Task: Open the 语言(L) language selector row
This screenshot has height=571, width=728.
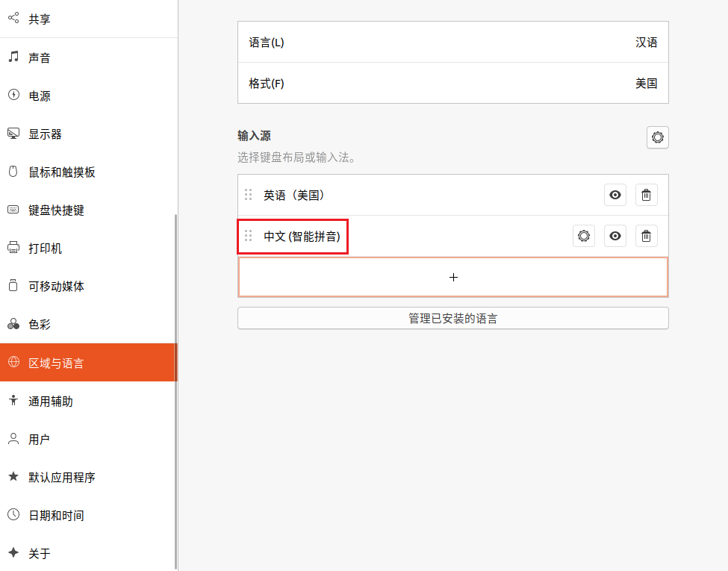Action: [x=452, y=43]
